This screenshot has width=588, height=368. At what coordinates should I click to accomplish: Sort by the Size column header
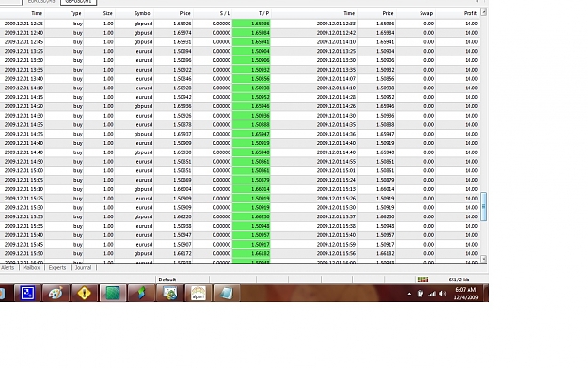108,13
